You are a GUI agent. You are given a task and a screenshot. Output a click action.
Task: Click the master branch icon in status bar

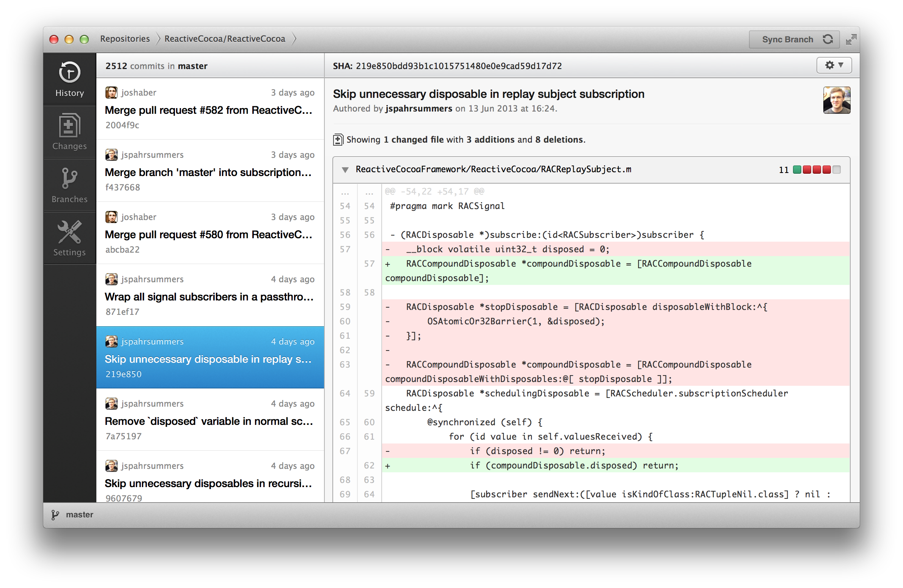[55, 515]
